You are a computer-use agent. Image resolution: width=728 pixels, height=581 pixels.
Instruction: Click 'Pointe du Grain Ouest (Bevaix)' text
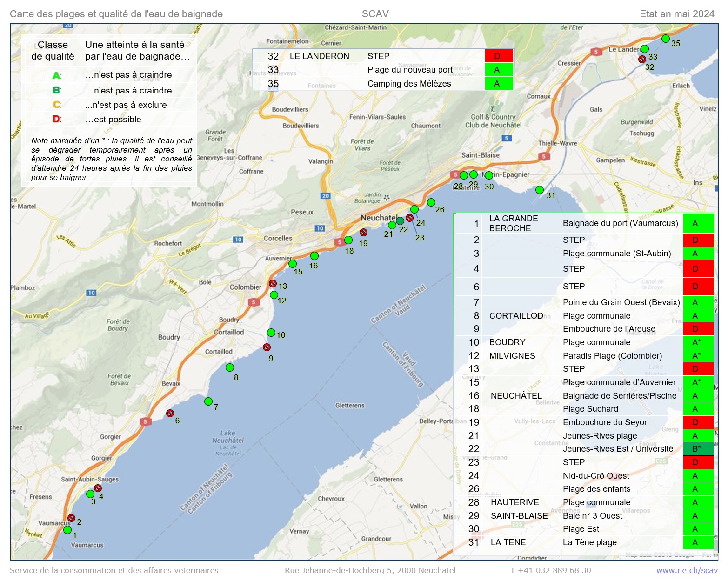pyautogui.click(x=621, y=302)
